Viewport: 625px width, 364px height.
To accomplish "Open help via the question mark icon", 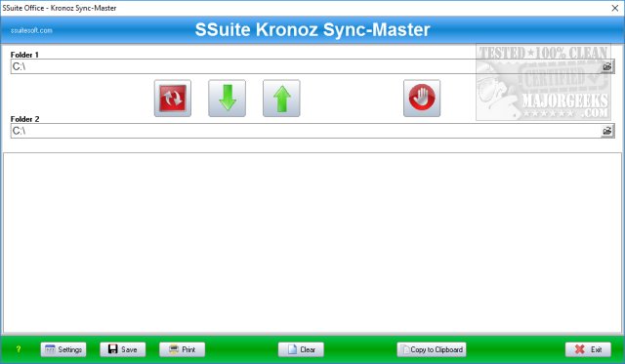I will [x=18, y=349].
